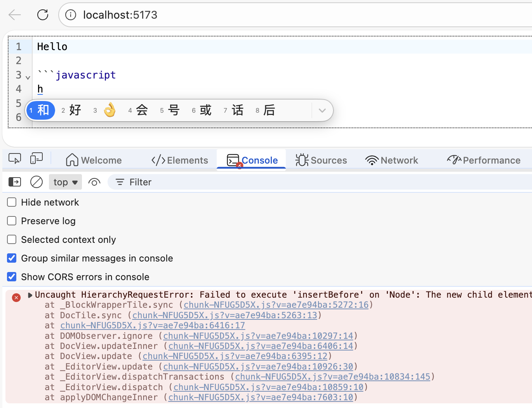Screen dimensions: 532x408
Task: Enable Preserve log checkbox
Action: pyautogui.click(x=12, y=221)
